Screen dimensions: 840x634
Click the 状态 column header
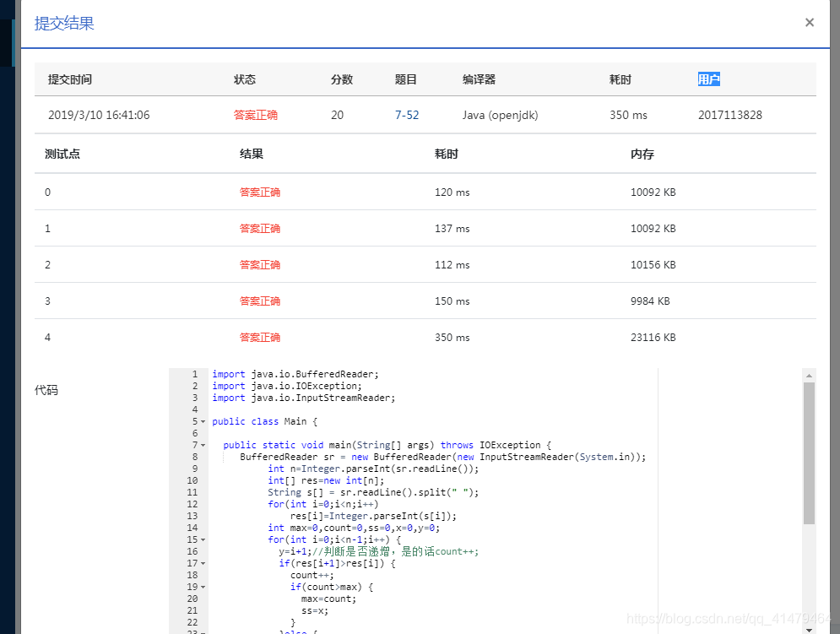point(245,79)
